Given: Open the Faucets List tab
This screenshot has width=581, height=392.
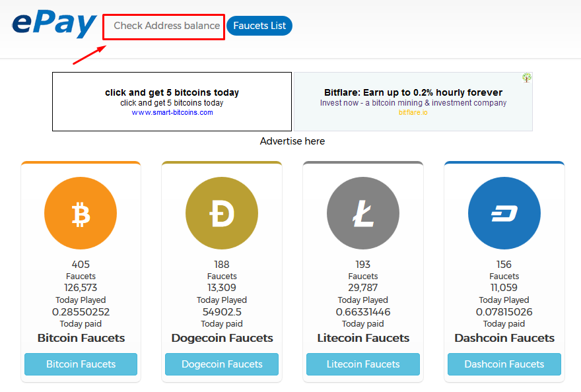Looking at the screenshot, I should (x=259, y=26).
